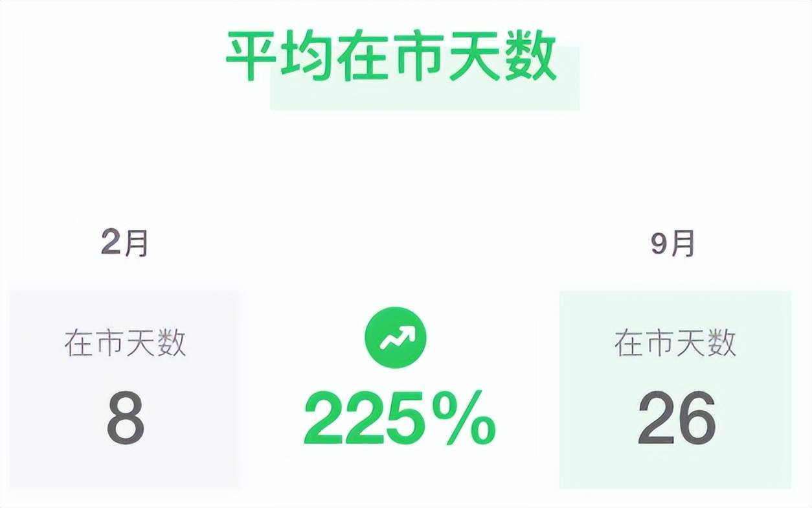Select the 2月 month label
This screenshot has height=508, width=812.
(x=125, y=244)
